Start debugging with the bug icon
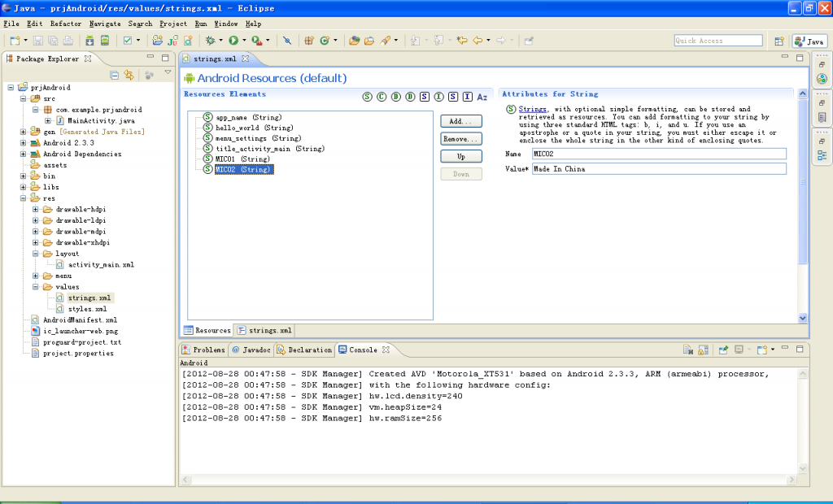Screen dimensions: 833x504 [211, 41]
